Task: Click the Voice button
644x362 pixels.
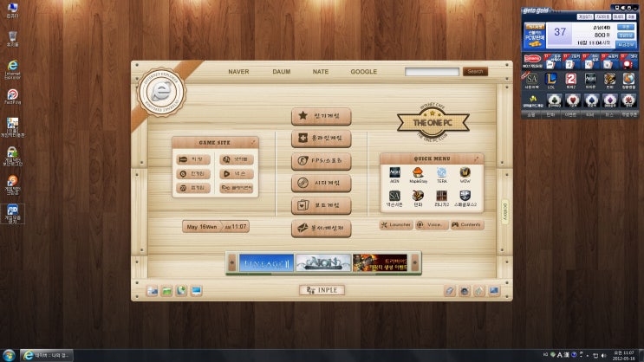Action: click(x=432, y=224)
